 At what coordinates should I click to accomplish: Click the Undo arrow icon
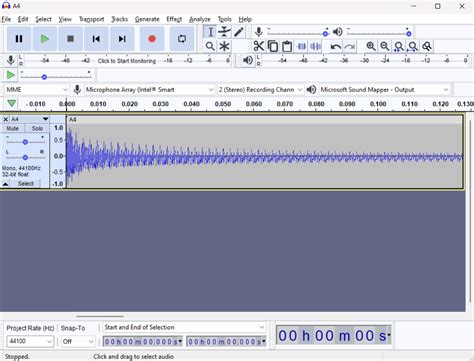pyautogui.click(x=335, y=46)
